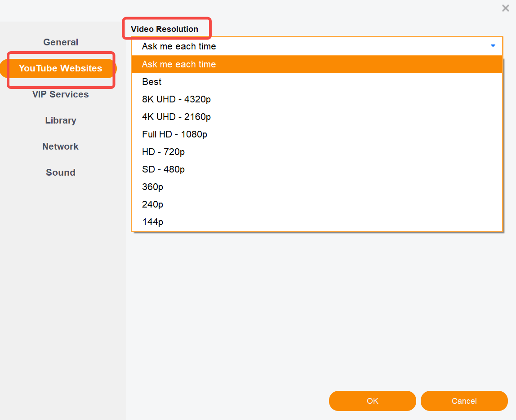Image resolution: width=516 pixels, height=420 pixels.
Task: Close the settings dialog with X
Action: 506,8
